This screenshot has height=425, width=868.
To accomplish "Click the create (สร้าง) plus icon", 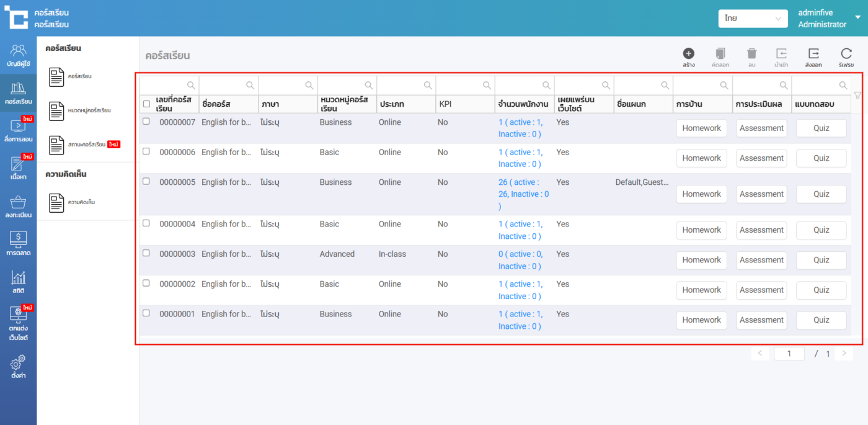I will 688,54.
